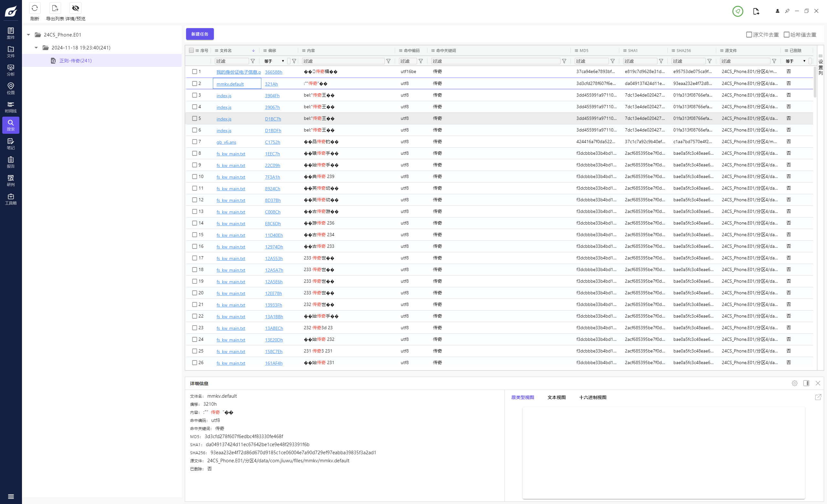827x504 pixels.
Task: Open 命中编码 column header menu
Action: tap(401, 51)
